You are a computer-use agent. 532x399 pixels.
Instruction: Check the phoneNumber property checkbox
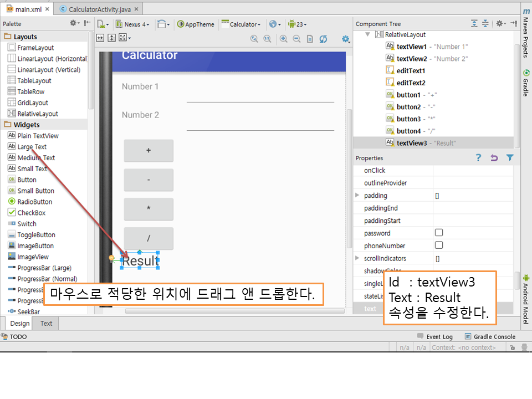click(x=439, y=245)
